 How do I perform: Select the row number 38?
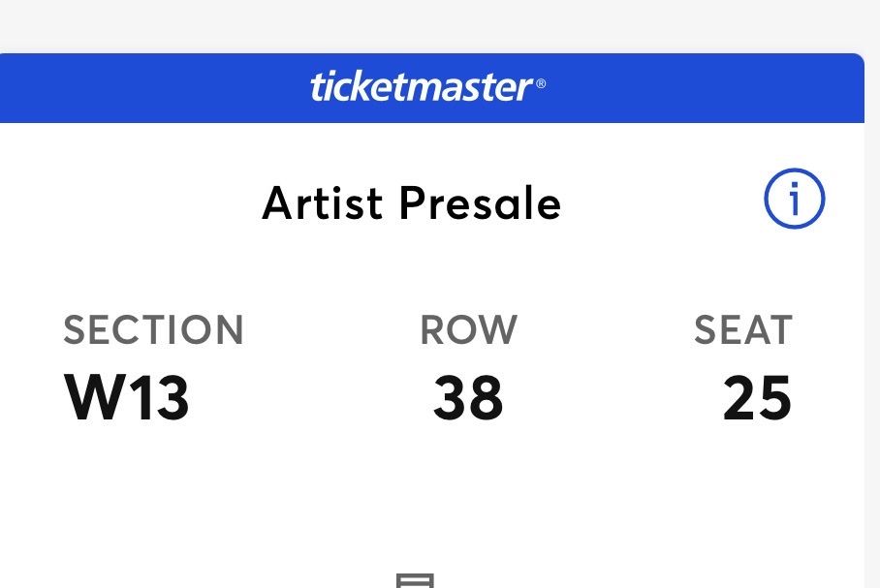pyautogui.click(x=468, y=397)
